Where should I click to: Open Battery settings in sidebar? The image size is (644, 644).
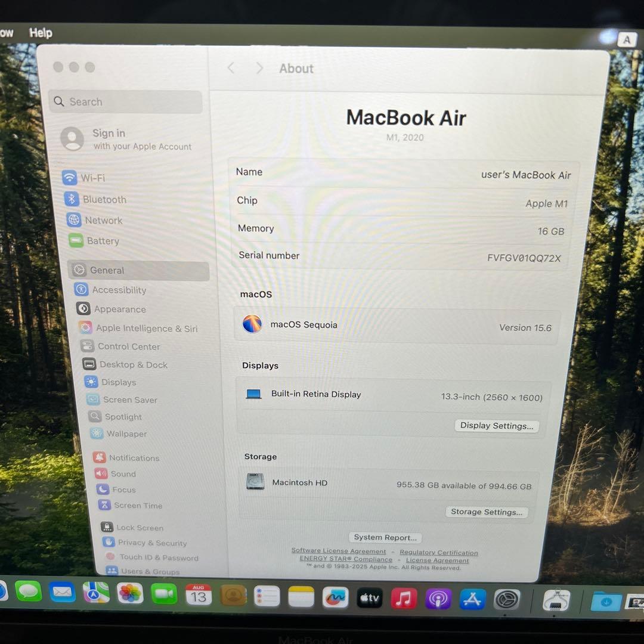[x=94, y=241]
